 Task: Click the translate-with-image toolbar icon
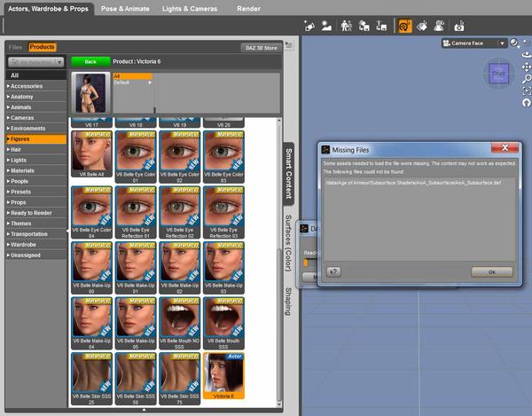[381, 26]
